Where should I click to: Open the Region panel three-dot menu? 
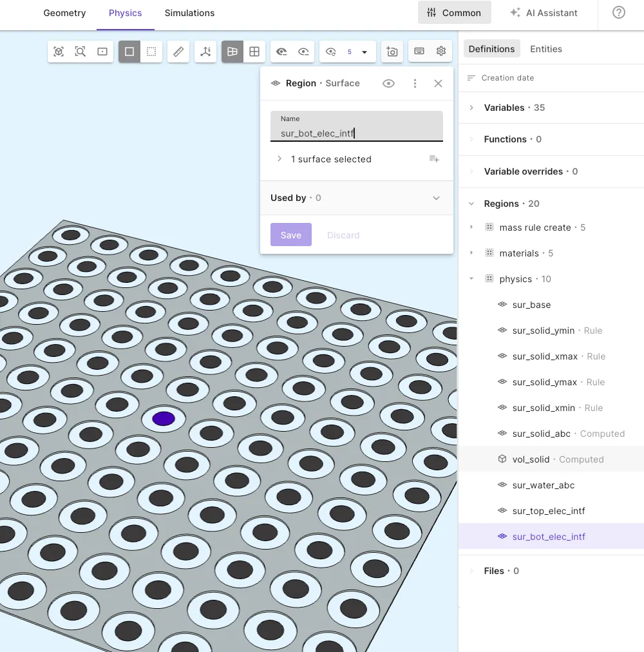(x=415, y=84)
